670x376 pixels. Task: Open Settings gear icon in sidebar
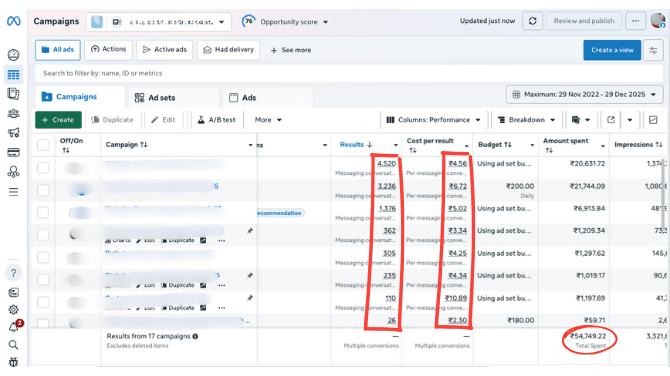[x=14, y=309]
